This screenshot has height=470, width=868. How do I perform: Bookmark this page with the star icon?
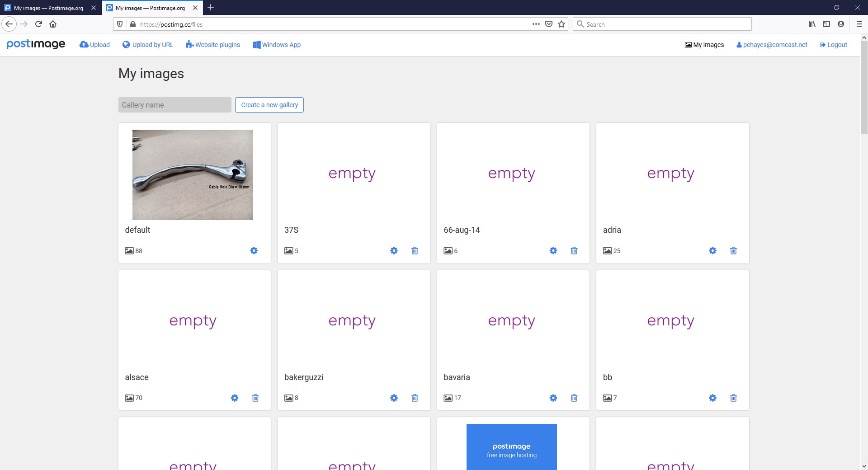[561, 24]
